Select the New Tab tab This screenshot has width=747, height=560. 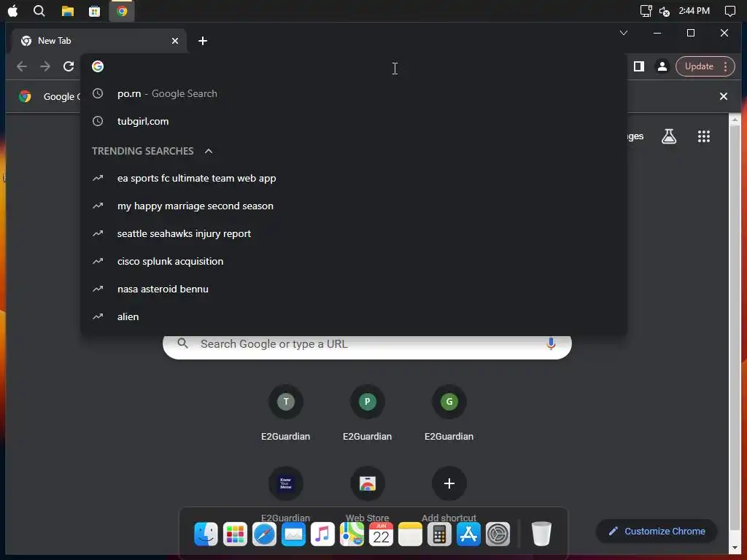[98, 41]
